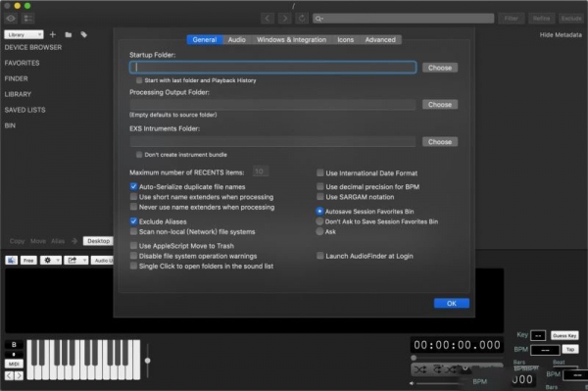588x391 pixels.
Task: Click the loop repeat icon in transport
Action: [438, 369]
